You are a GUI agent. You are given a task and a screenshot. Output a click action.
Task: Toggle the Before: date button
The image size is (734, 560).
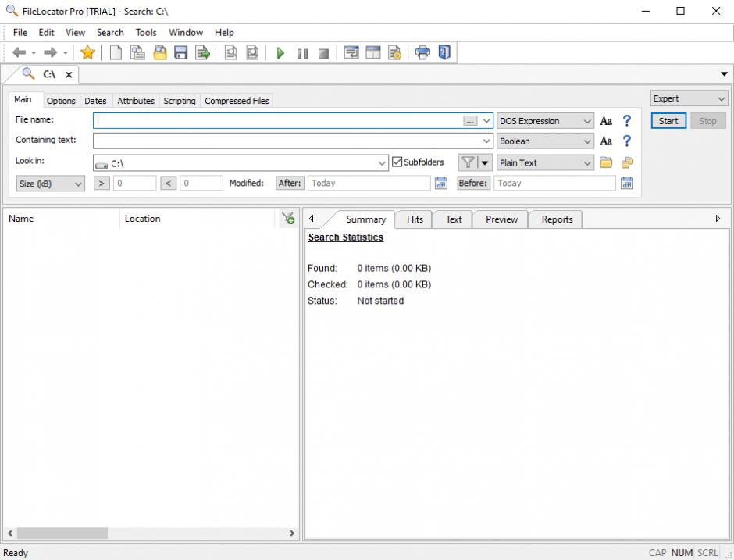pyautogui.click(x=474, y=183)
